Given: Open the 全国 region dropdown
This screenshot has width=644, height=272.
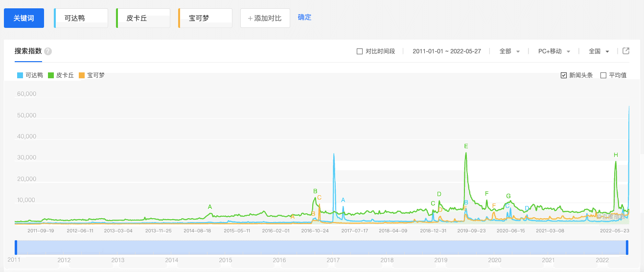Looking at the screenshot, I should 599,51.
